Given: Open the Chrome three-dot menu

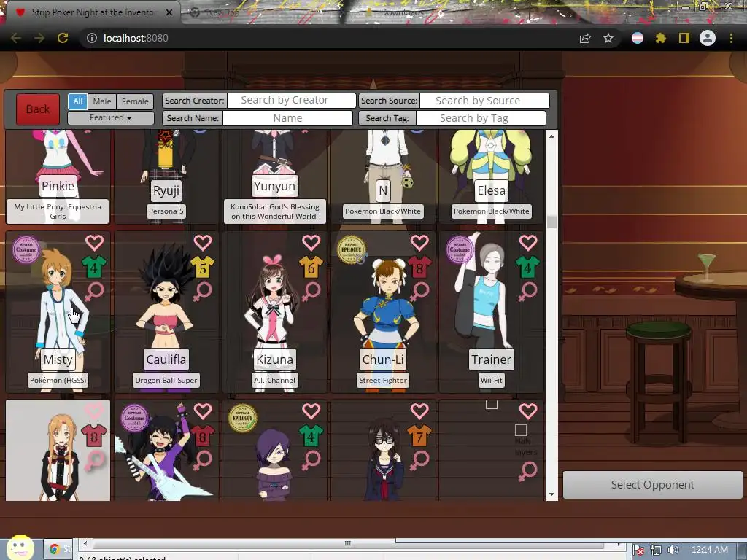Looking at the screenshot, I should click(731, 38).
